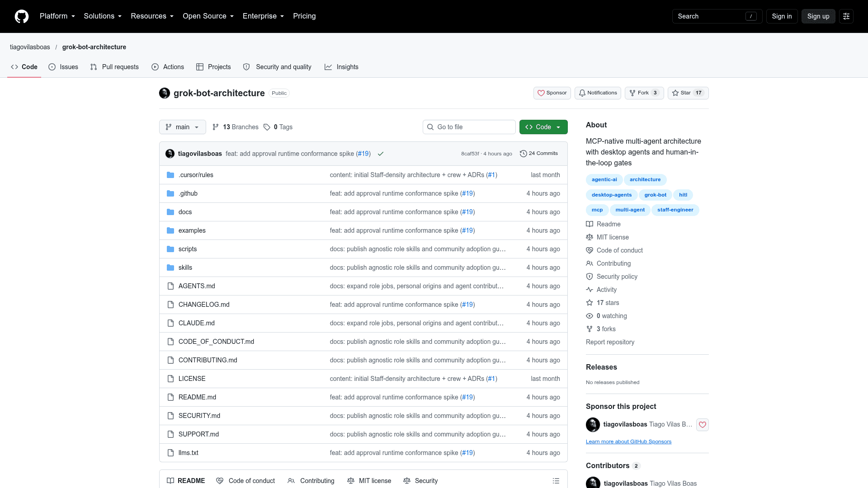Open the green Code dropdown
Image resolution: width=868 pixels, height=488 pixels.
(x=543, y=127)
